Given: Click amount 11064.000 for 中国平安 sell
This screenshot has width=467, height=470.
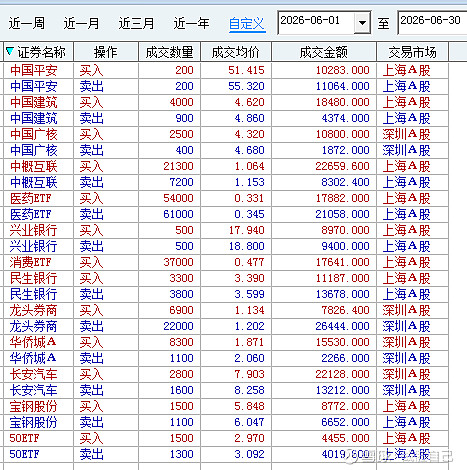Looking at the screenshot, I should (343, 86).
